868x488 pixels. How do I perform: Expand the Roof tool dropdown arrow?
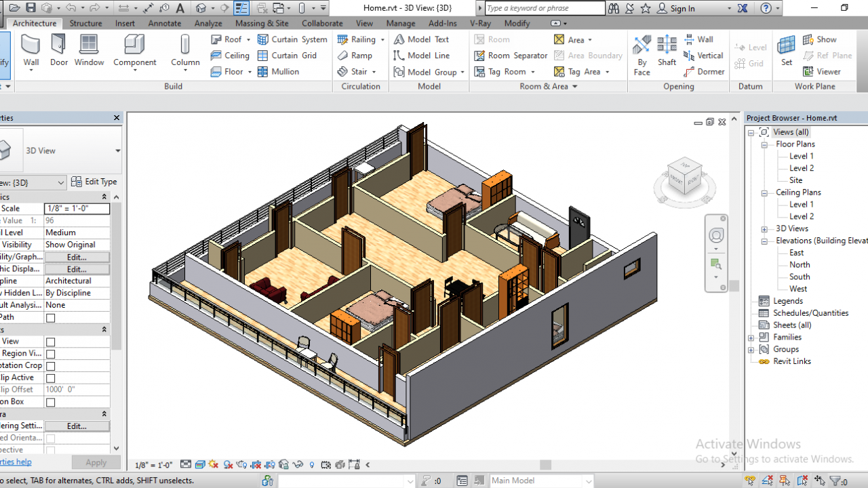point(250,40)
